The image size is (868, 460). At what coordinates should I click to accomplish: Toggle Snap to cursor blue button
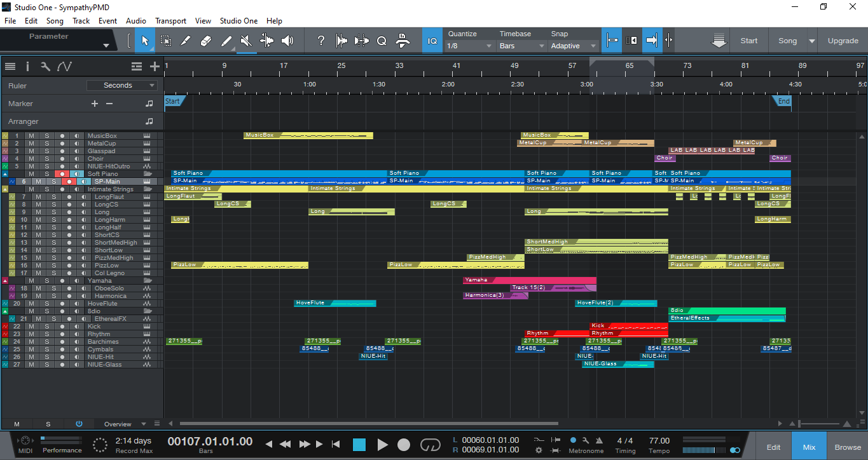coord(612,41)
